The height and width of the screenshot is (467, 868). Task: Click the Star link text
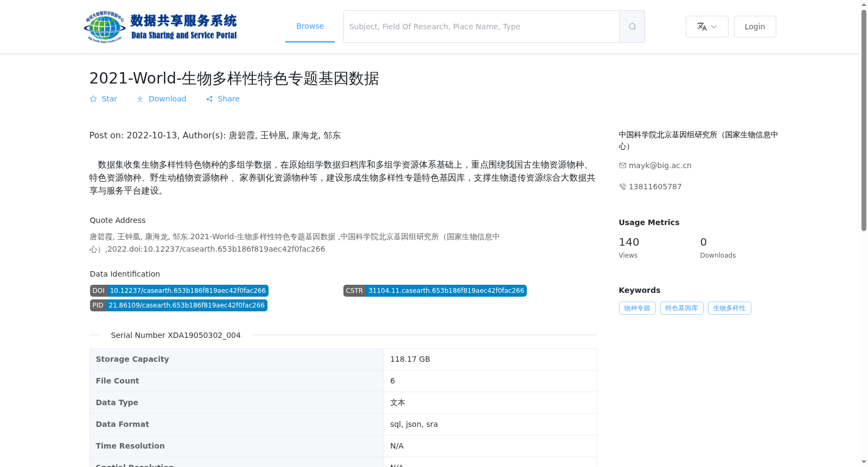click(x=109, y=99)
